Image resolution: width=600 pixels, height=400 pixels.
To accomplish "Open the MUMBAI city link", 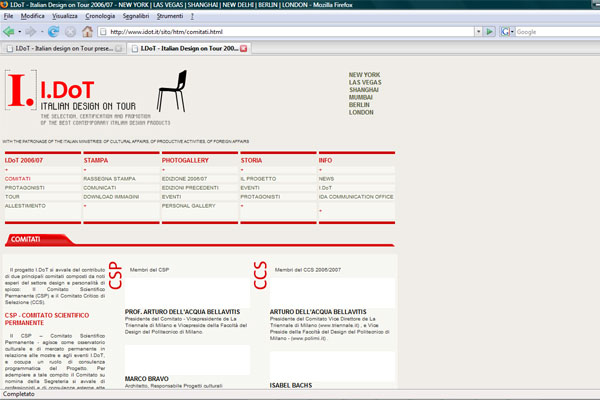I will (360, 97).
